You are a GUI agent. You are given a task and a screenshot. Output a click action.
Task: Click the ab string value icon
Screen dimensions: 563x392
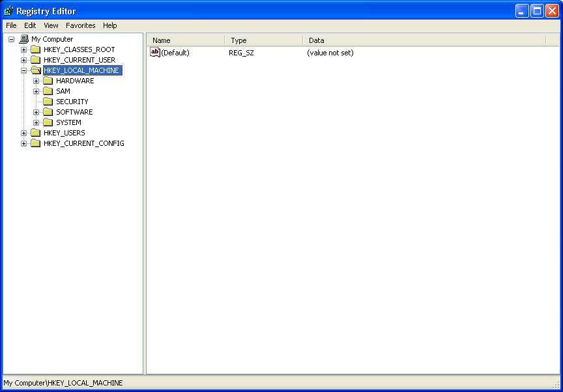point(154,52)
